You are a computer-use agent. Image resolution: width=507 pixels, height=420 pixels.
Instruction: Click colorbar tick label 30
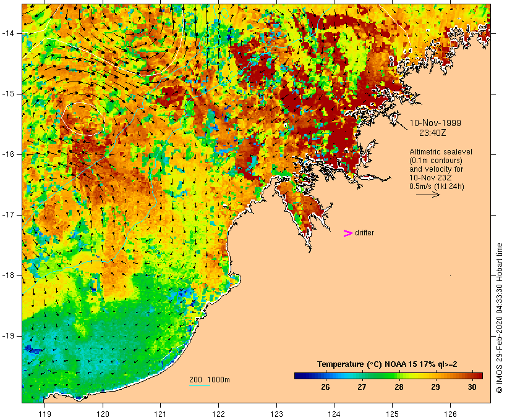point(472,387)
